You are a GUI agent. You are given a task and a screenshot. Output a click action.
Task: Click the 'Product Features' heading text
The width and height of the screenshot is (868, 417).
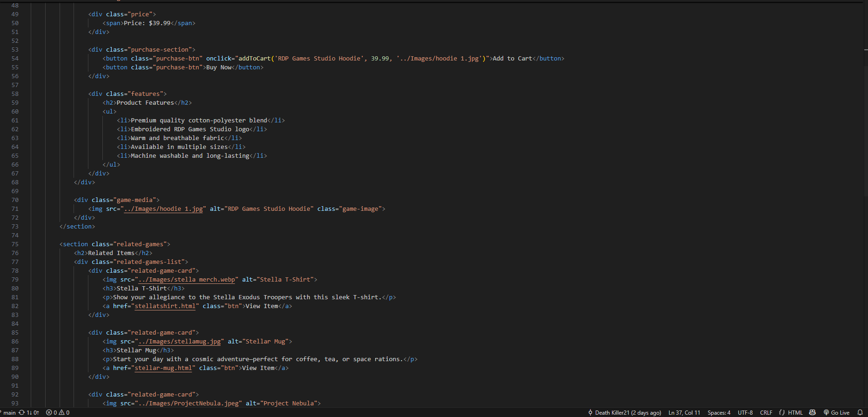click(x=145, y=103)
